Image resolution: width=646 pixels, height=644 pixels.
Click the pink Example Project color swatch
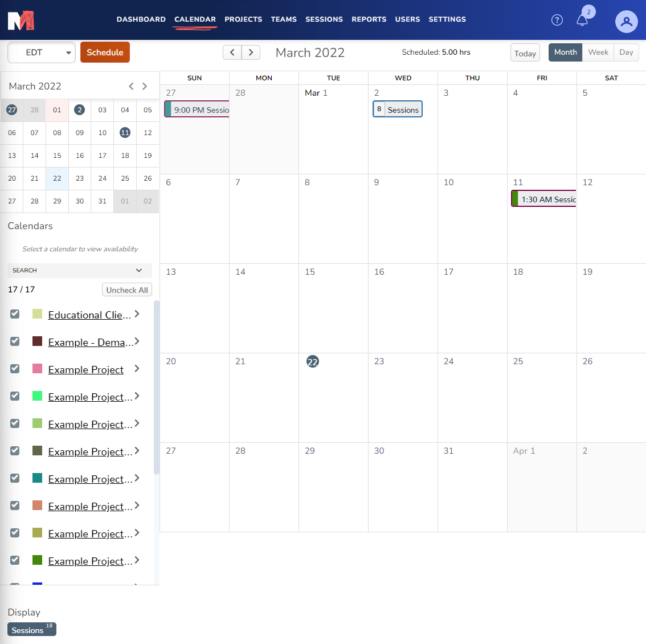tap(38, 369)
